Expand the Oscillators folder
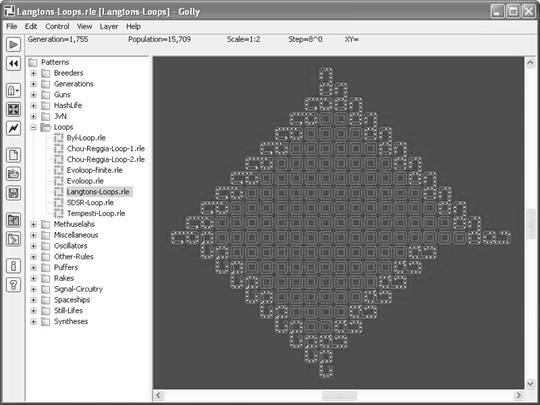The width and height of the screenshot is (540, 405). (33, 246)
